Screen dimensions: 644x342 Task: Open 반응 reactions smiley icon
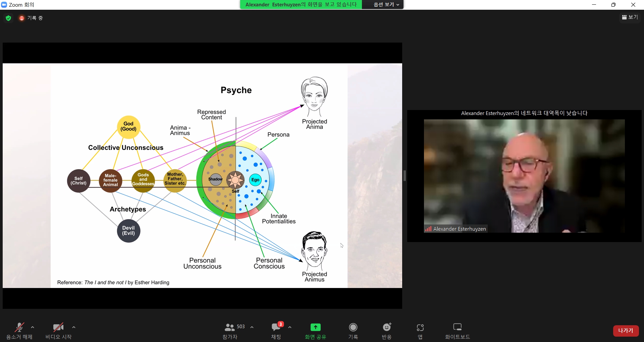pos(387,327)
